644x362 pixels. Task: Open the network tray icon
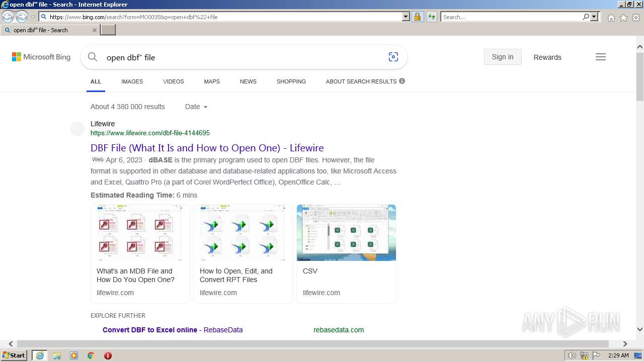click(x=584, y=355)
